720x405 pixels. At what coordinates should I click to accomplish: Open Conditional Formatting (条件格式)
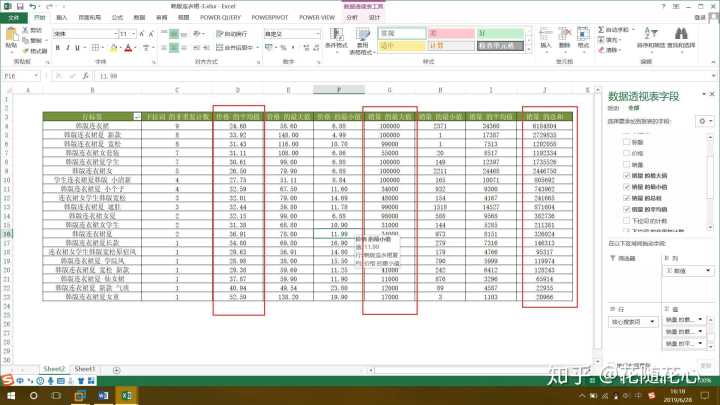pyautogui.click(x=337, y=38)
